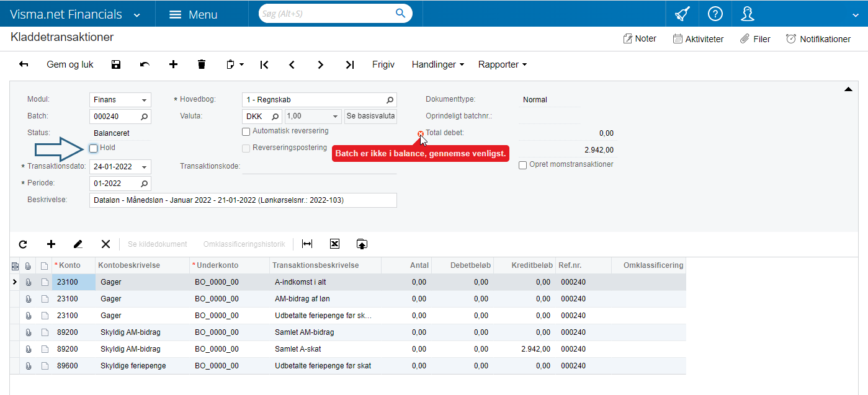Tick Automatisk reversering checkbox

pos(246,131)
